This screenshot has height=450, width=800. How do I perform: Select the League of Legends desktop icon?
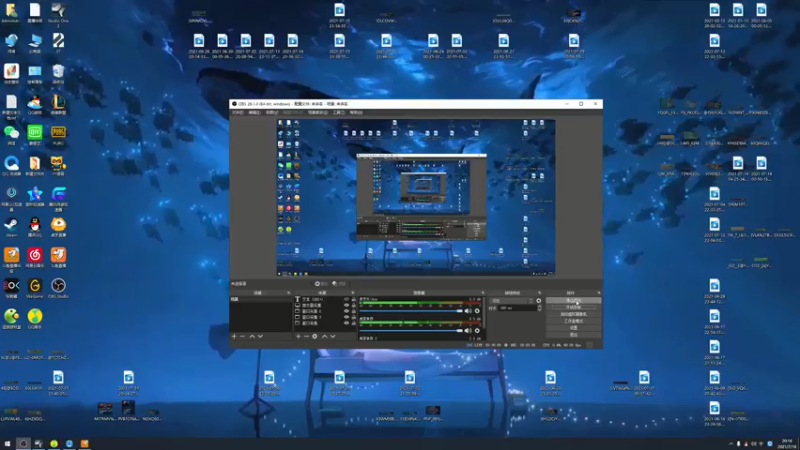coord(58,105)
